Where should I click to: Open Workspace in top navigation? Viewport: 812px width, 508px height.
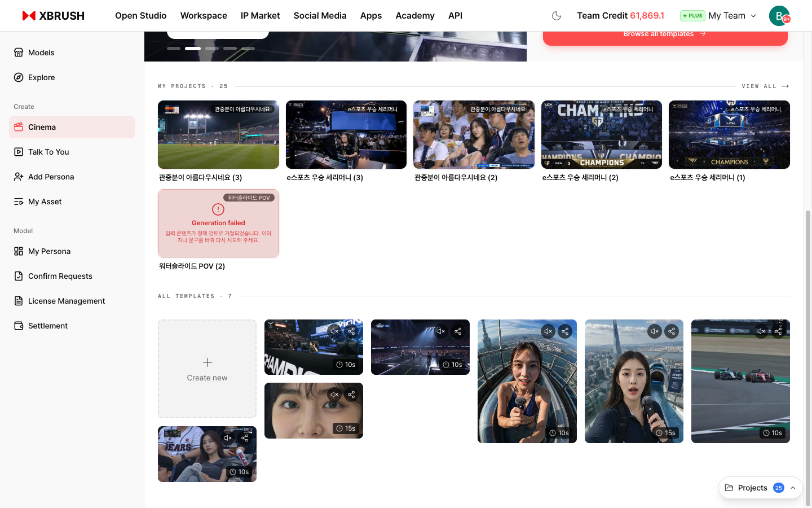[x=204, y=16]
